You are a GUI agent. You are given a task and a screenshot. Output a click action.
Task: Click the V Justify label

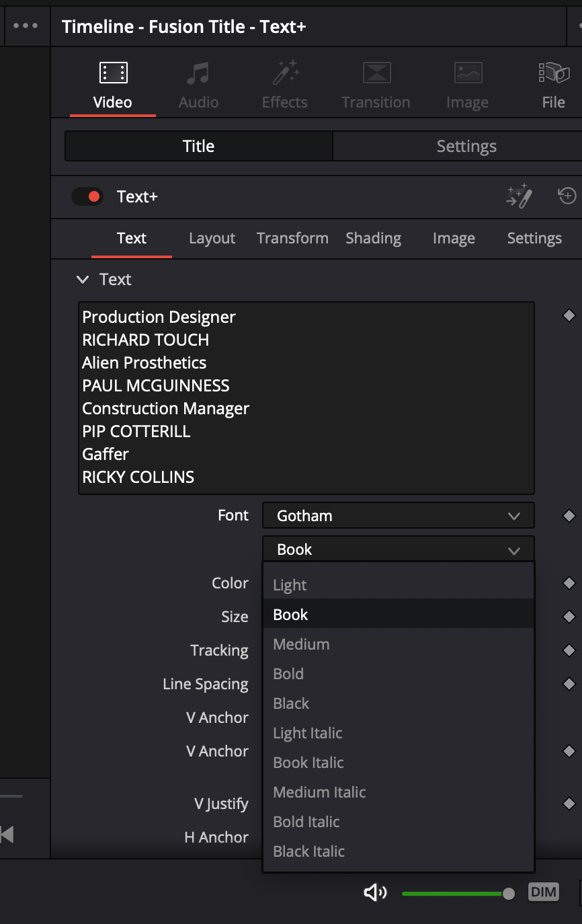221,804
